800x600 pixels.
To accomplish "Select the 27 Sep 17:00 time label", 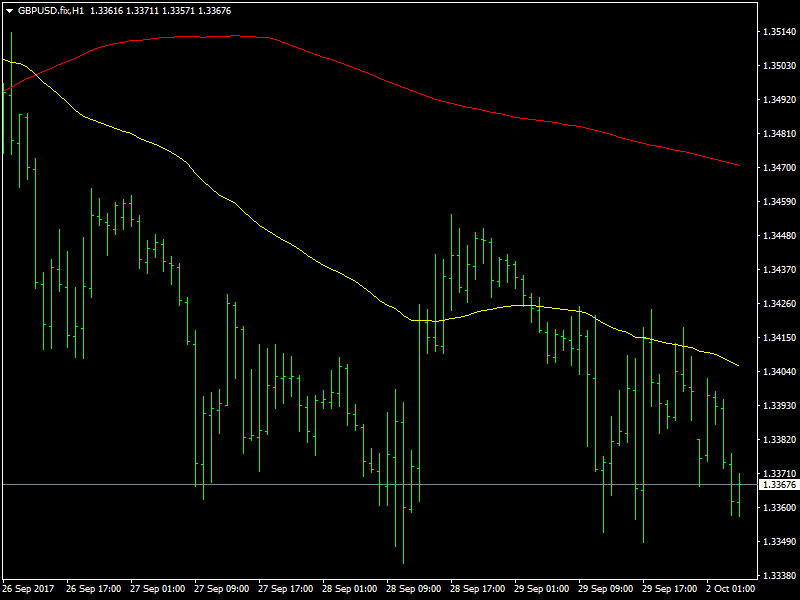I will 286,589.
